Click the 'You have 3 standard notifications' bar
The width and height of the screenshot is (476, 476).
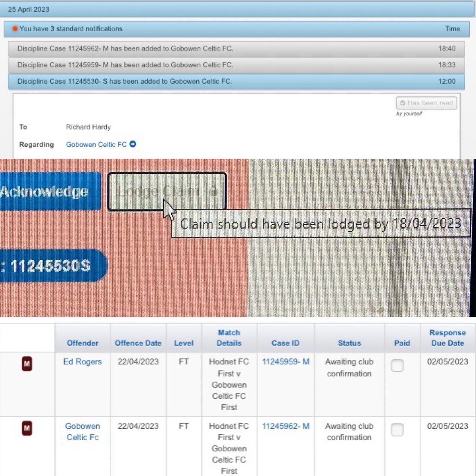click(236, 29)
